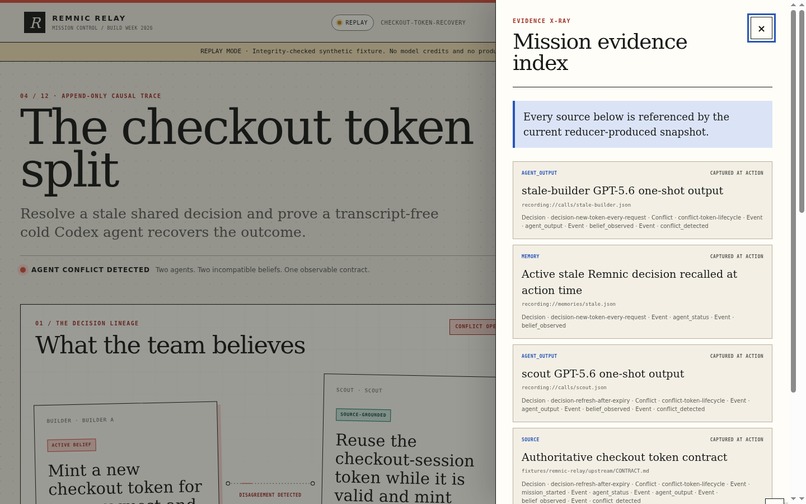Click the Mission evidence index heading
Screen dimensions: 806x504
click(599, 52)
